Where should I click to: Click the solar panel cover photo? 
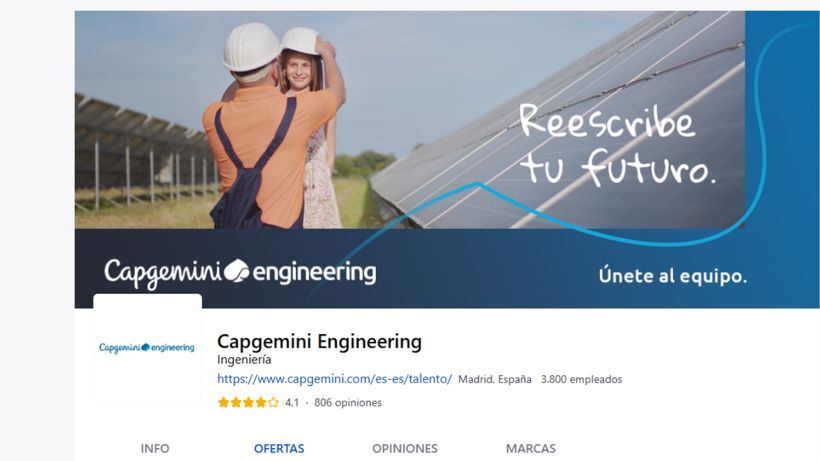pyautogui.click(x=409, y=120)
